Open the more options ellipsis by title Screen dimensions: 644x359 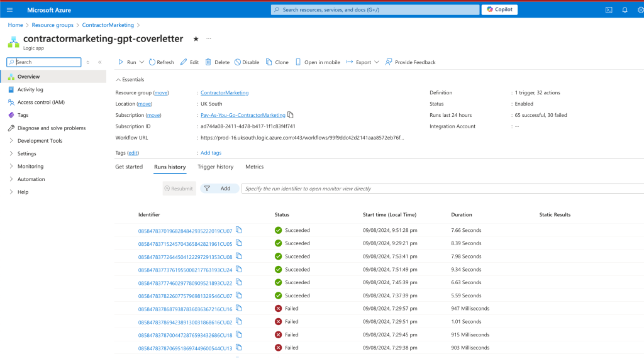click(209, 38)
